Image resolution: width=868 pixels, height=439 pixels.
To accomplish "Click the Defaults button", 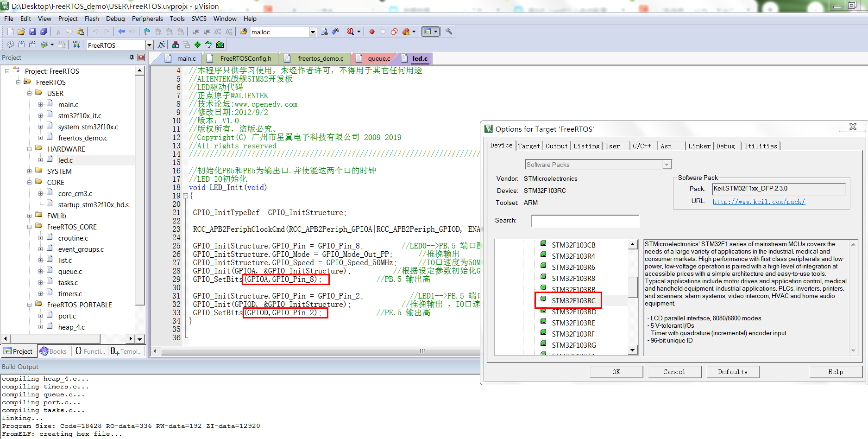I will point(733,372).
